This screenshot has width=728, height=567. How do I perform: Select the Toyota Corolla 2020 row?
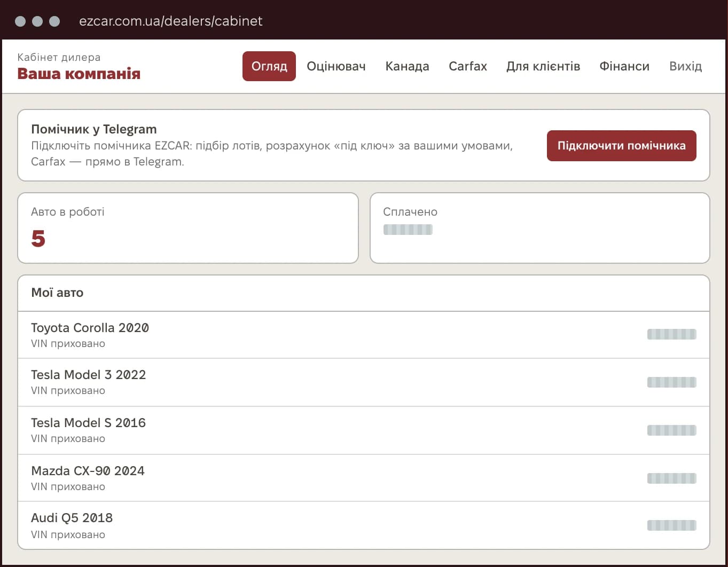[x=364, y=335]
